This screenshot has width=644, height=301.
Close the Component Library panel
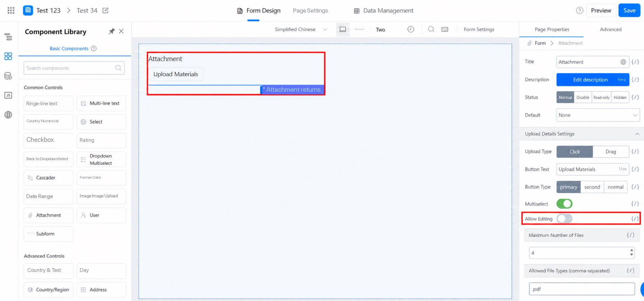[121, 31]
